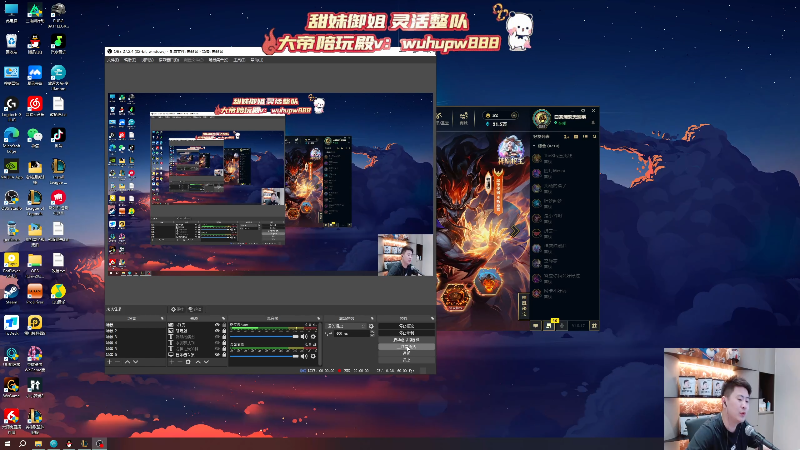Move scene down in OBS scenes panel
This screenshot has width=800, height=450.
(136, 362)
